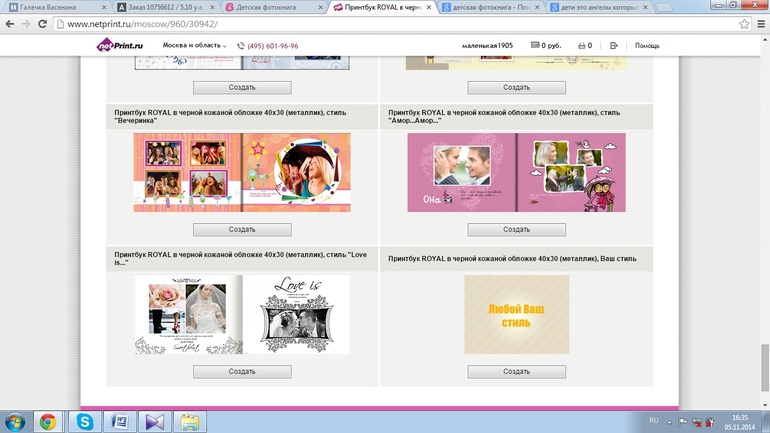Reload the page with the refresh icon

point(42,24)
